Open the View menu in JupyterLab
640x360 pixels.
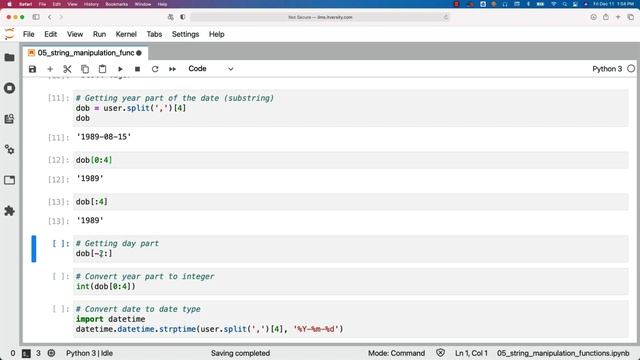tap(75, 34)
